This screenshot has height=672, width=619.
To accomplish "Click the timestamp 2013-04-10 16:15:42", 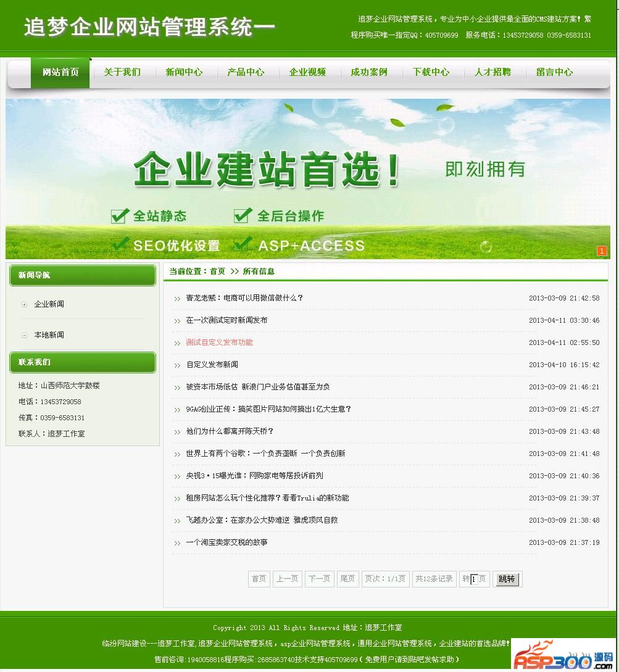I will 564,365.
